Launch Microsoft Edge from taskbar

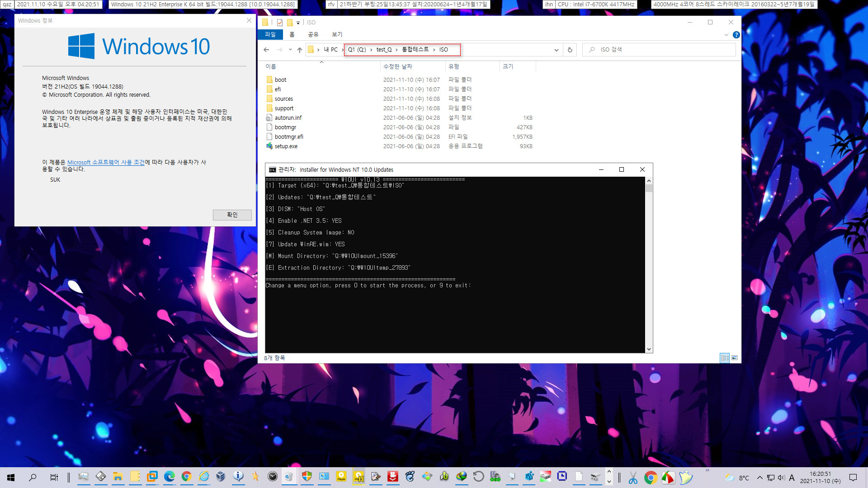pyautogui.click(x=169, y=477)
